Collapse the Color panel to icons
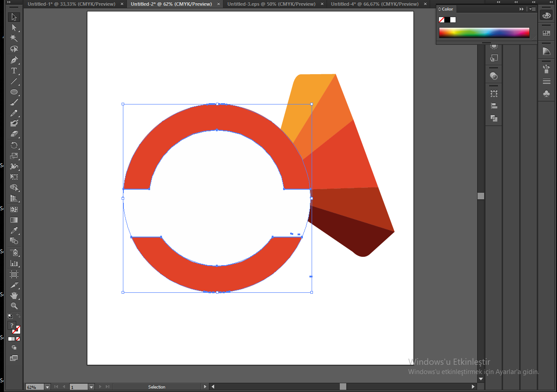This screenshot has height=392, width=557. coord(522,9)
